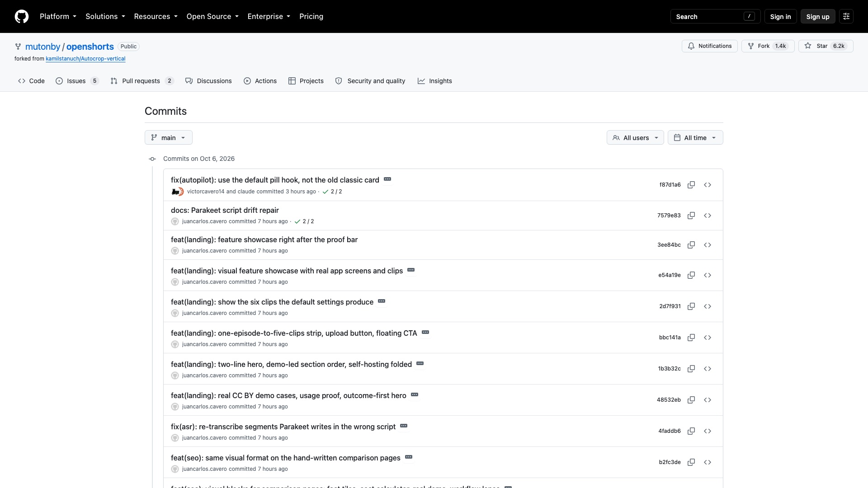The height and width of the screenshot is (488, 868).
Task: Open the Insights tab
Action: click(435, 81)
